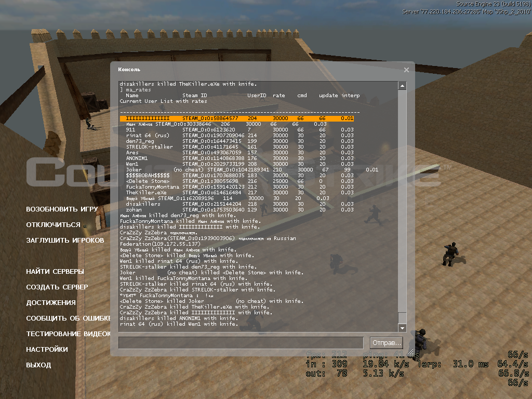
Task: Select СООБЩИТЬ ОБ ОШИБКЕ from the menu
Action: [69, 318]
